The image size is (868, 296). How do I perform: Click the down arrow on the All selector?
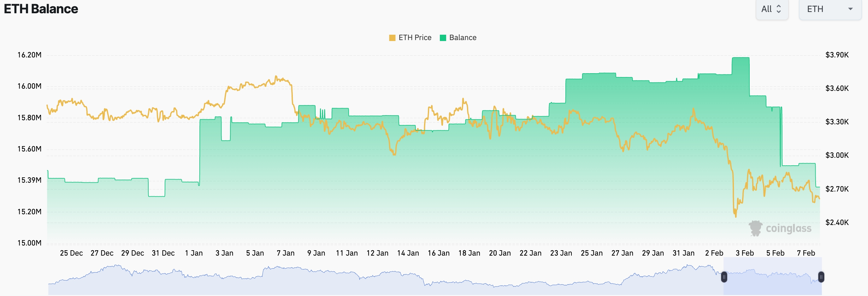point(779,12)
